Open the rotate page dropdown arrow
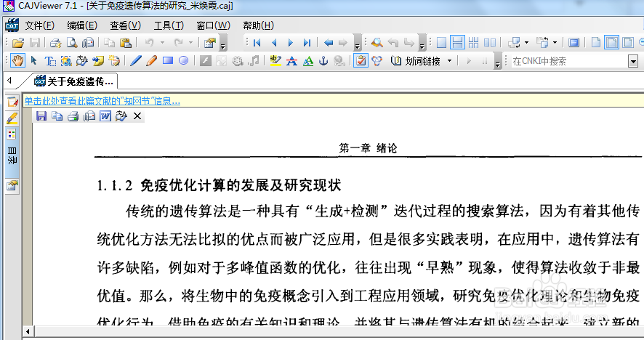Viewport: 644px width, 340px height. (x=555, y=43)
